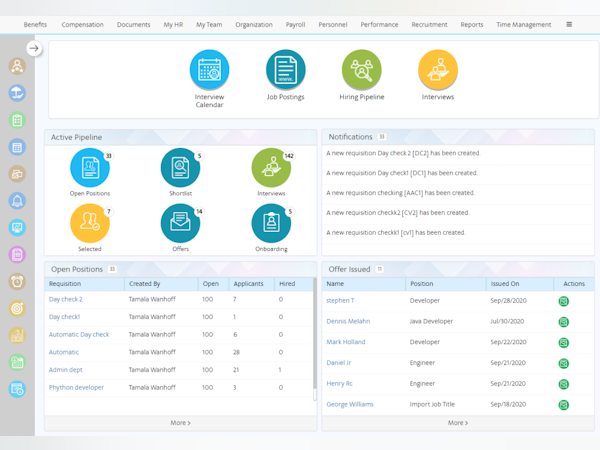Click the offer action icon for George Williams
This screenshot has width=600, height=450.
pos(564,404)
